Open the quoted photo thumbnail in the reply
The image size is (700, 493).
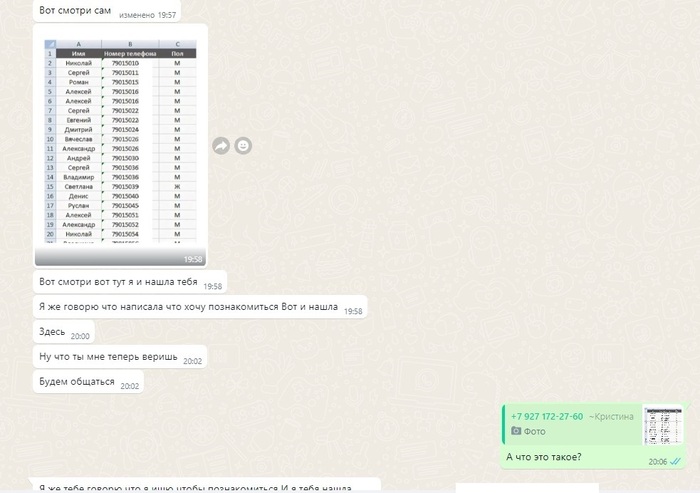point(663,425)
